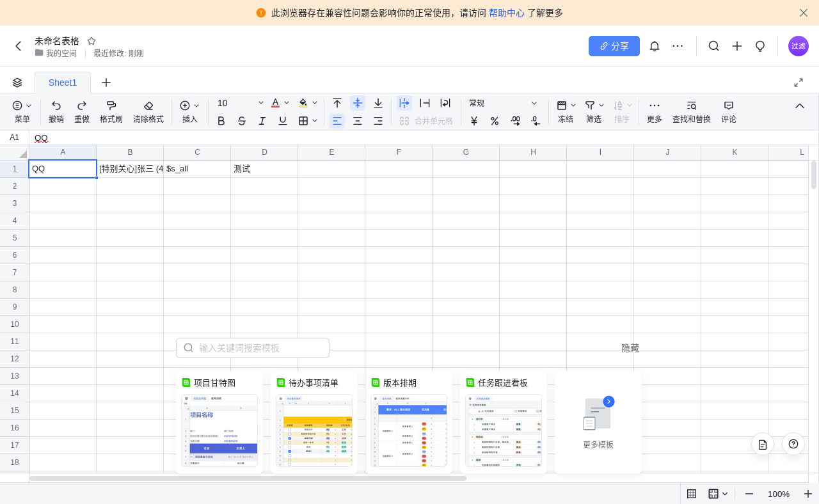Open the borders icon
819x504 pixels.
[303, 121]
